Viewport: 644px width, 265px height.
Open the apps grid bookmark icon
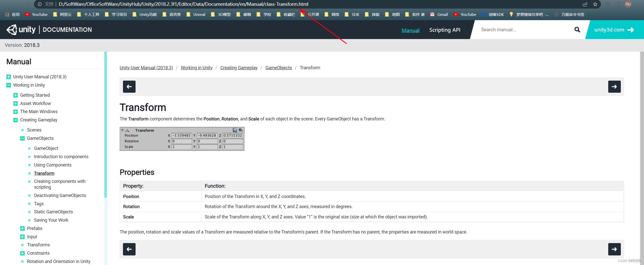point(7,14)
